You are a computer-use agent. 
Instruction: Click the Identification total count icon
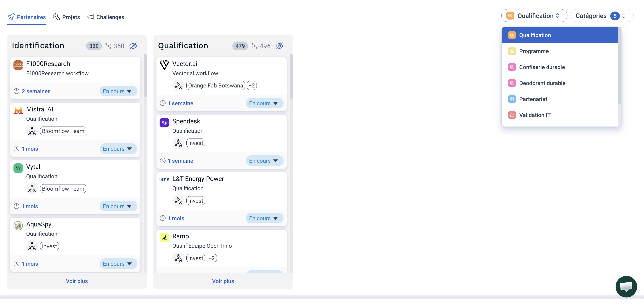[108, 46]
